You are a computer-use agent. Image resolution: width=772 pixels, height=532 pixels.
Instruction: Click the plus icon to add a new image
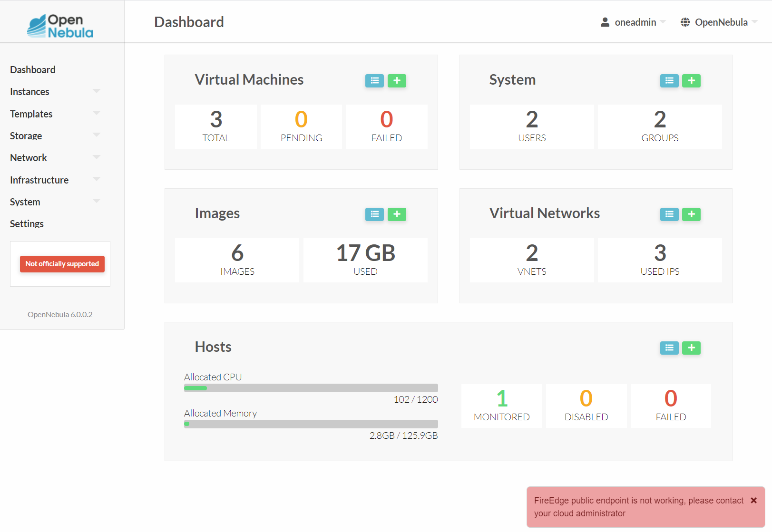point(397,214)
